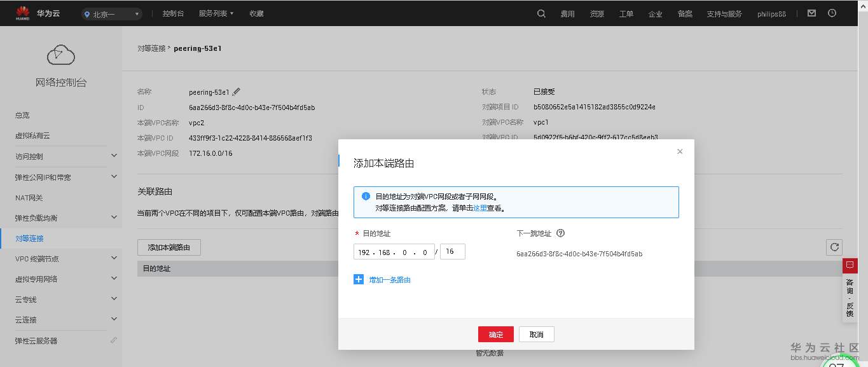The height and width of the screenshot is (367, 868).
Task: Click the 添加本端路由 button
Action: click(169, 247)
